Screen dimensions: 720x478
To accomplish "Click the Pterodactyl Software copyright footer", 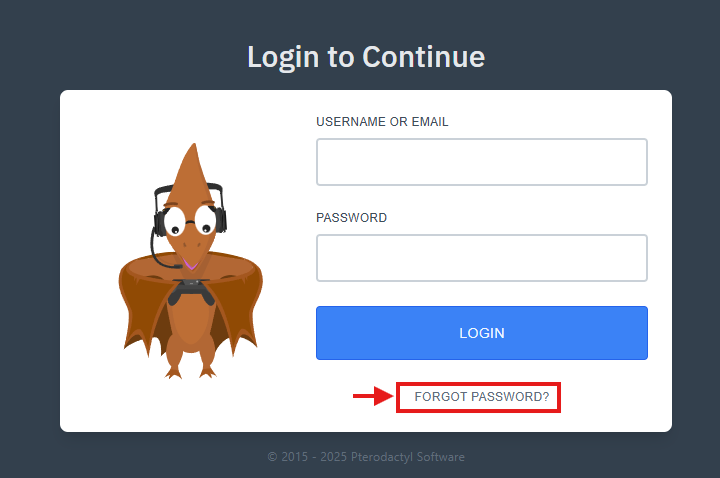I will 366,457.
